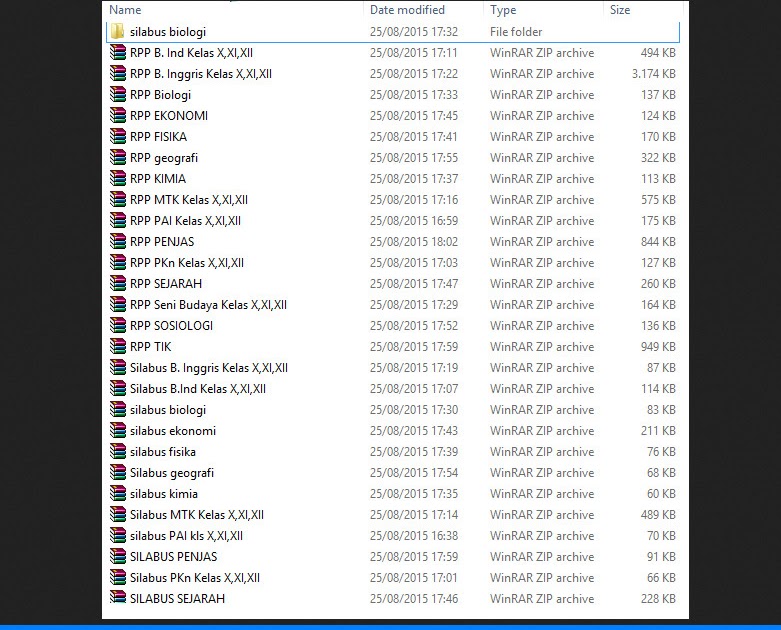The height and width of the screenshot is (630, 781).
Task: Click the RPP geografi archive icon
Action: point(118,157)
